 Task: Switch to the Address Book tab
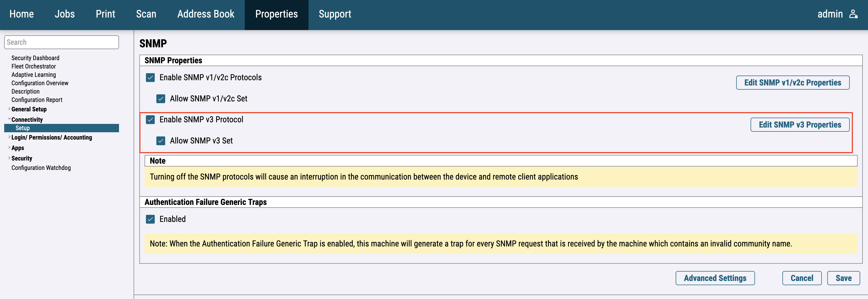click(x=206, y=14)
